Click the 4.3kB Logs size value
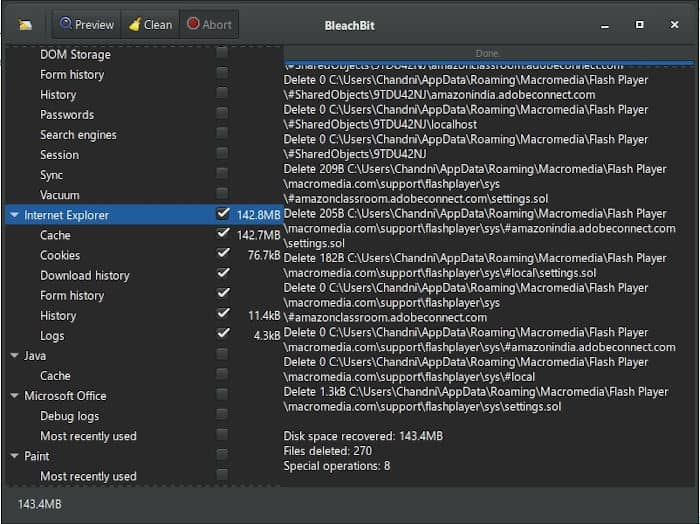This screenshot has height=524, width=700. click(x=267, y=336)
